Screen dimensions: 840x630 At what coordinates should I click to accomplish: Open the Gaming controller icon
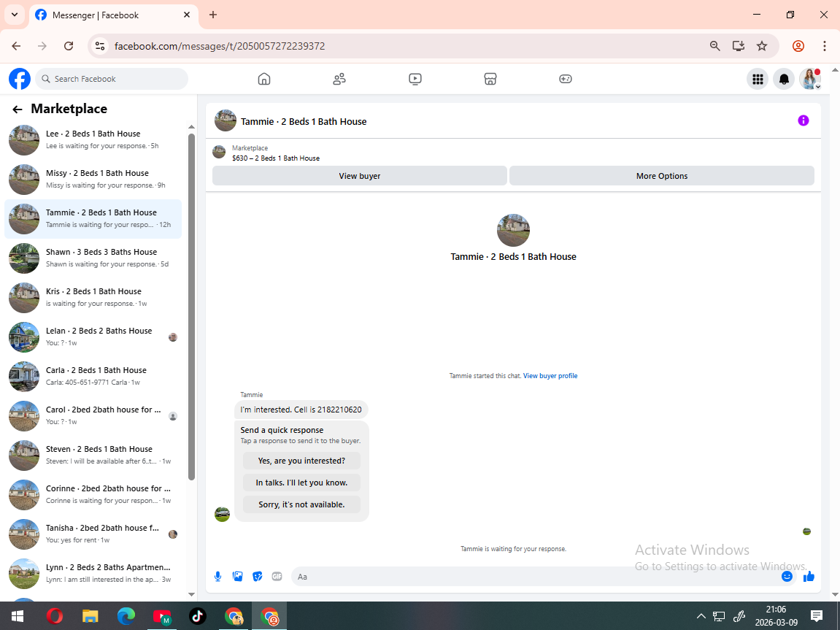coord(566,79)
